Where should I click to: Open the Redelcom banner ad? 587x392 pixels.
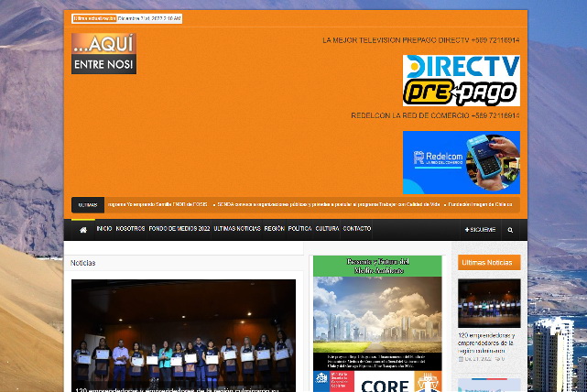tap(461, 162)
